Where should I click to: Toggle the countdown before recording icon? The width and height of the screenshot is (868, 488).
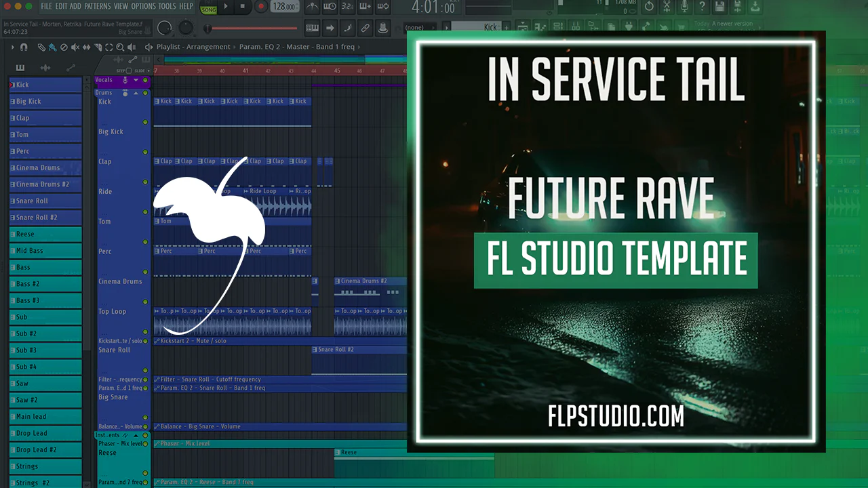347,7
